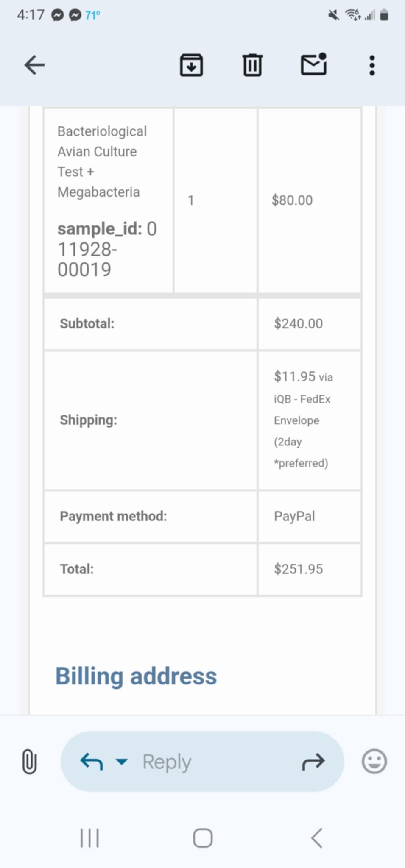
Task: Delete email with the trash icon
Action: point(252,65)
